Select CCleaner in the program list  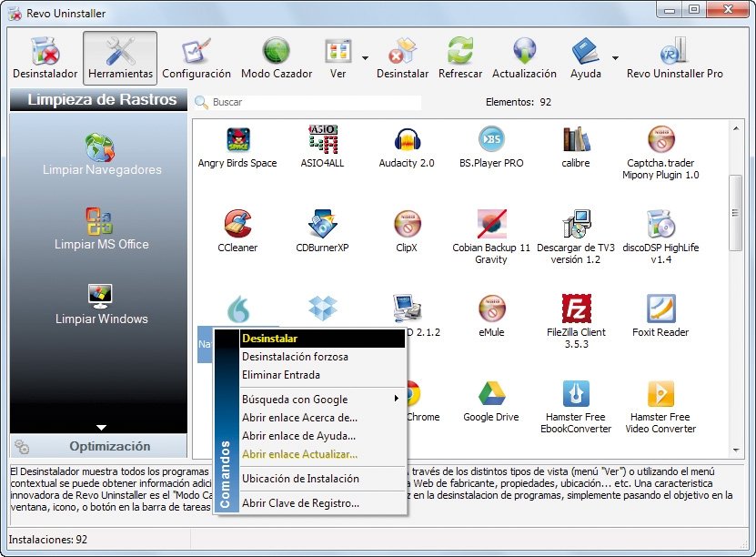[237, 231]
